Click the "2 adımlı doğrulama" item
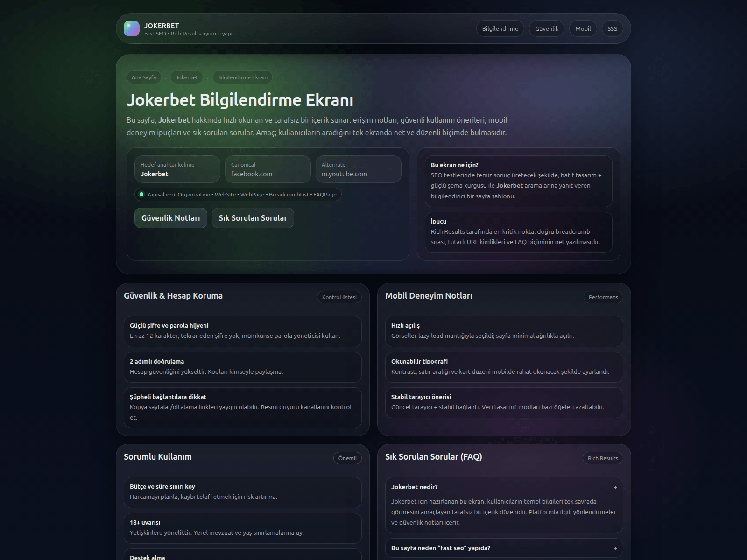The width and height of the screenshot is (747, 560). tap(243, 367)
